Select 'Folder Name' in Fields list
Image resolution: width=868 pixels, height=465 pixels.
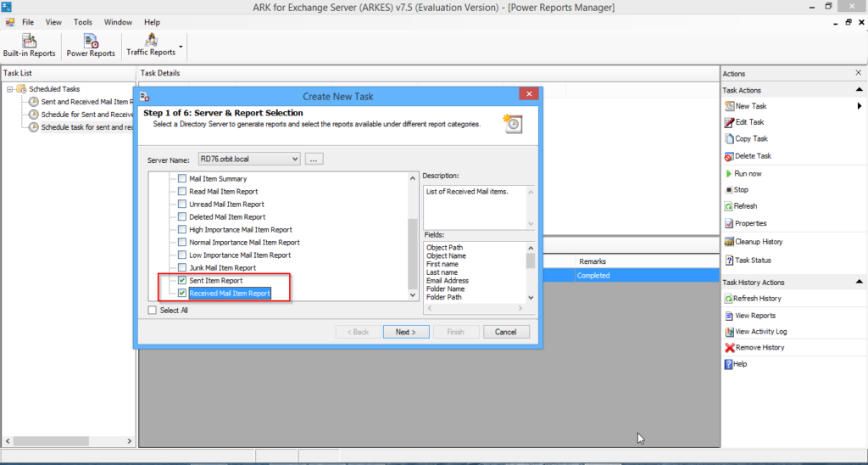[x=445, y=289]
